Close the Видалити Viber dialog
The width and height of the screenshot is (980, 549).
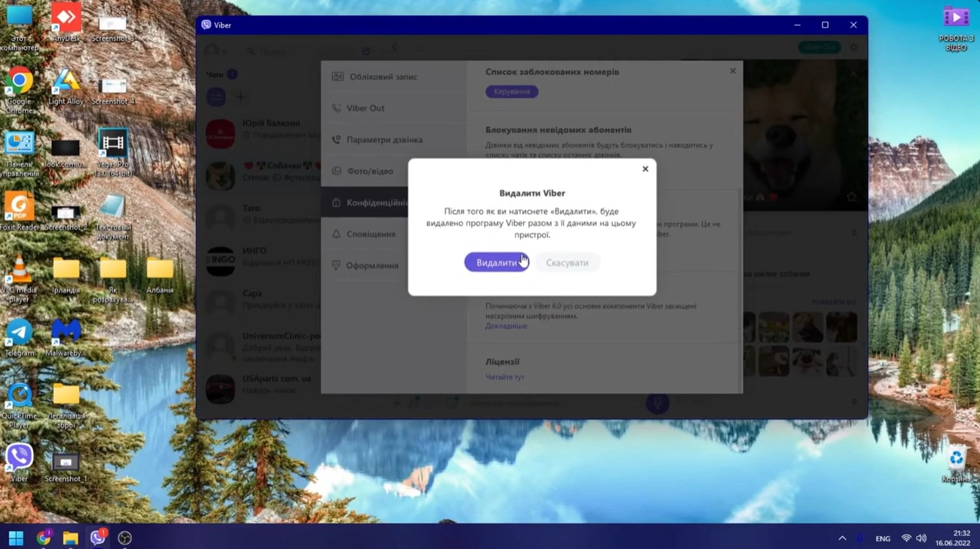click(x=645, y=169)
